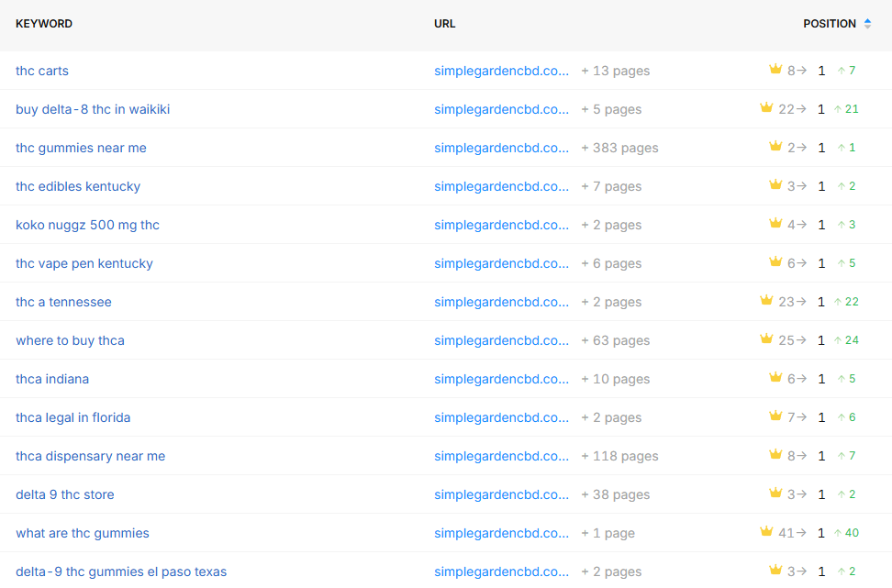Open the thca legal in florida keyword
892x588 pixels.
[72, 417]
